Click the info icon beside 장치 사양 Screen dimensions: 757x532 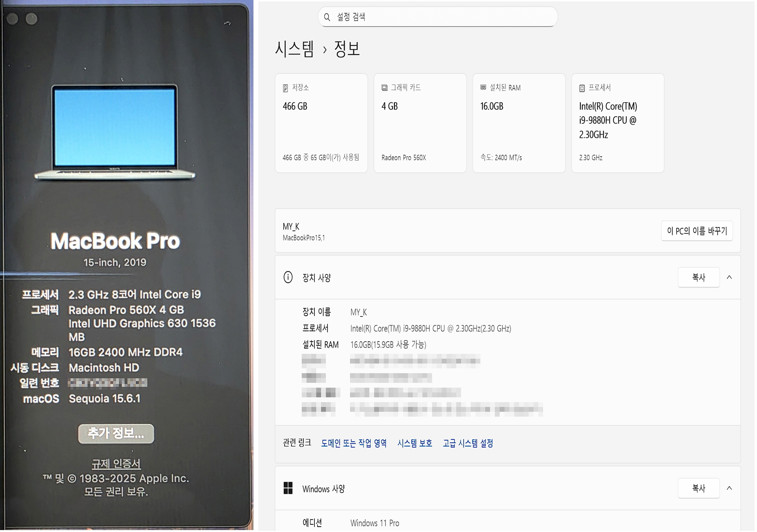click(288, 277)
